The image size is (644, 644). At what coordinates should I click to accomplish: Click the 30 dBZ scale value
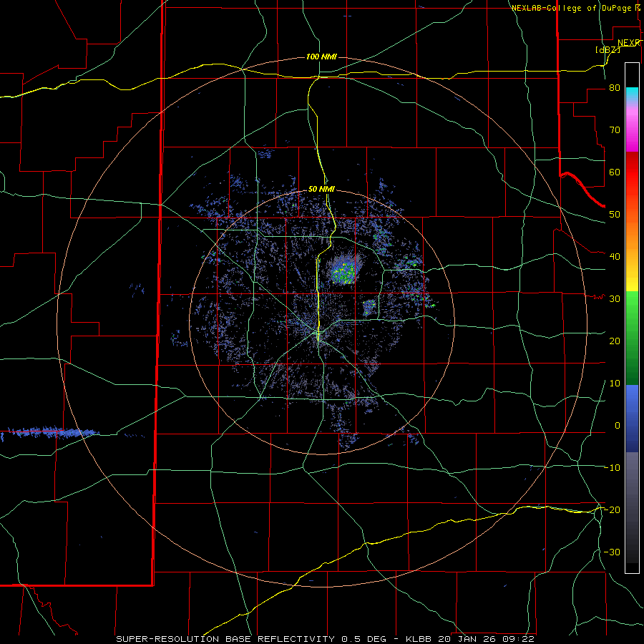click(x=615, y=299)
